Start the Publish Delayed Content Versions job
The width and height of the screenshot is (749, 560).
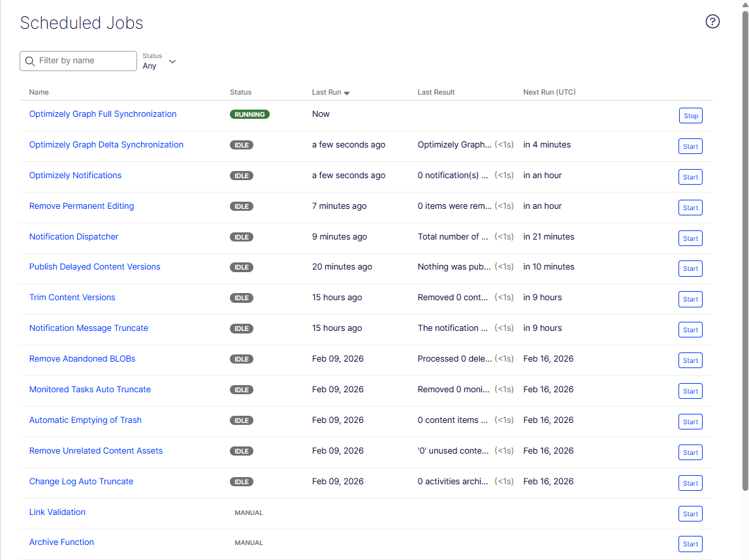point(690,268)
